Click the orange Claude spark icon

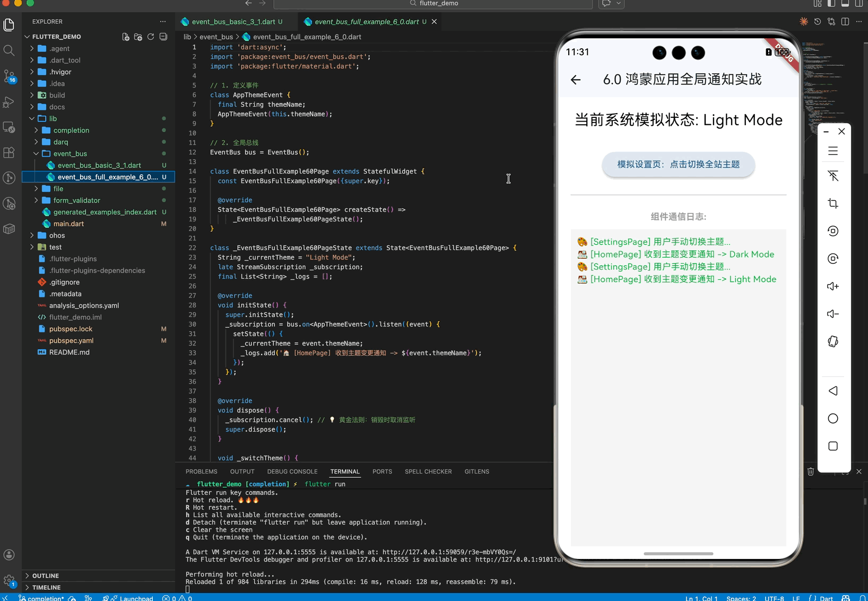pyautogui.click(x=804, y=22)
